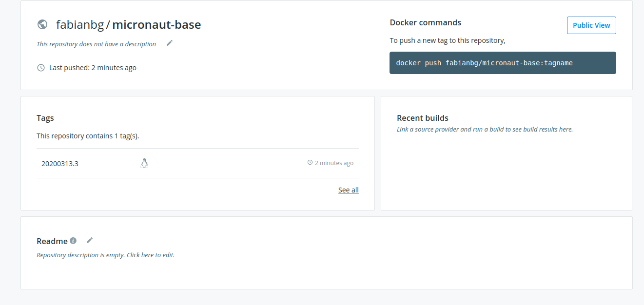Click the Recent builds section heading
This screenshot has width=644, height=305.
tap(422, 117)
